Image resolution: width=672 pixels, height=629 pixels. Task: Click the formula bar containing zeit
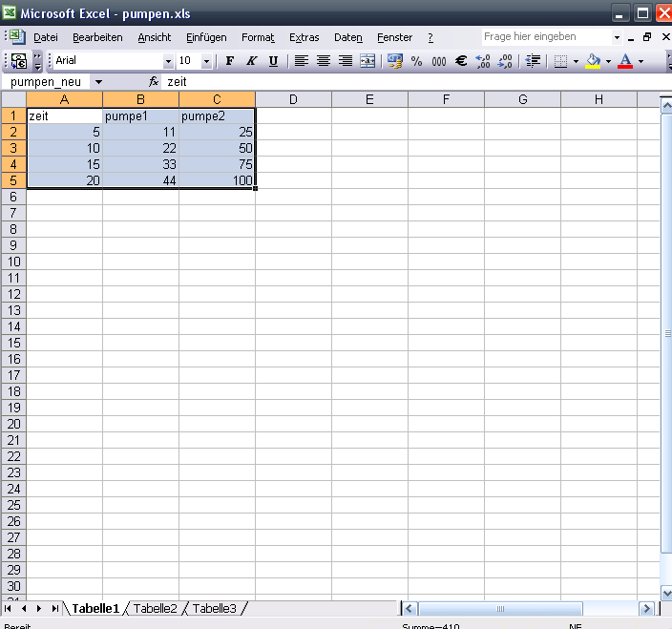(x=416, y=82)
